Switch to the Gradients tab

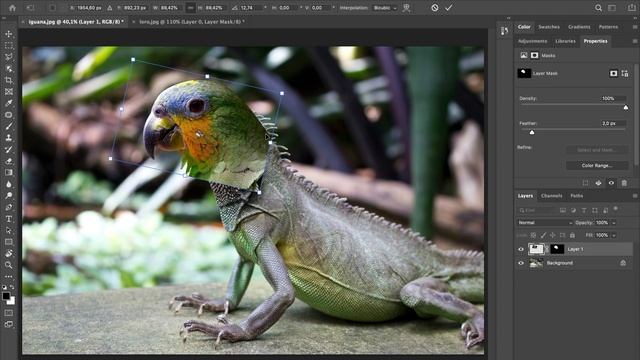pyautogui.click(x=579, y=27)
